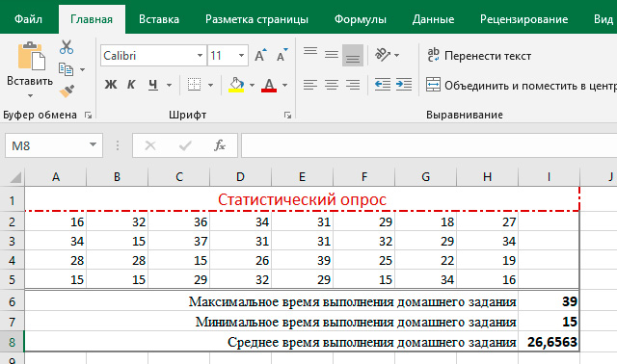The width and height of the screenshot is (617, 364).
Task: Toggle bottom vertical alignment button
Action: pyautogui.click(x=353, y=56)
